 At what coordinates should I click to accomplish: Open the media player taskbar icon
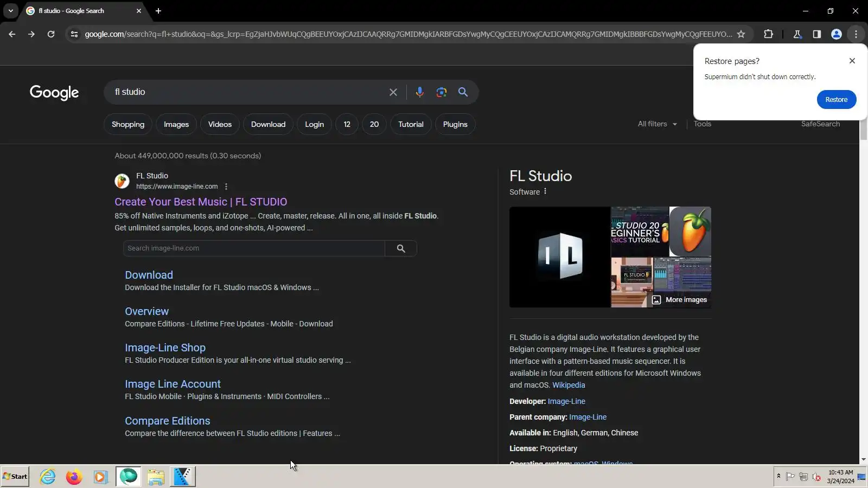click(100, 477)
